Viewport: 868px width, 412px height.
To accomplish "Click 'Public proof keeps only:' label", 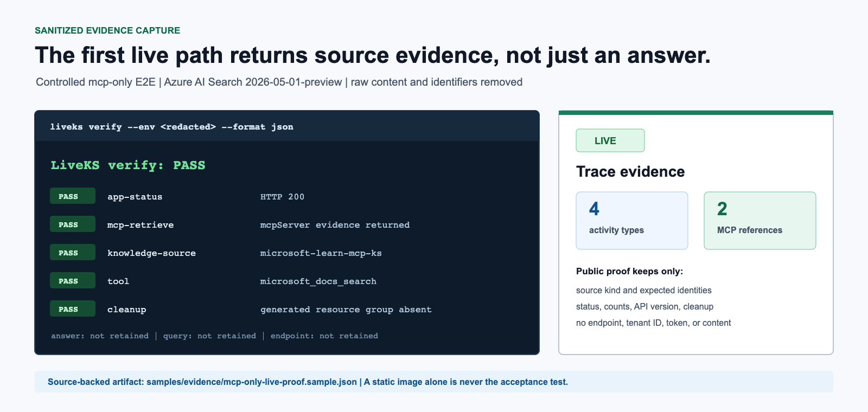I will coord(629,272).
